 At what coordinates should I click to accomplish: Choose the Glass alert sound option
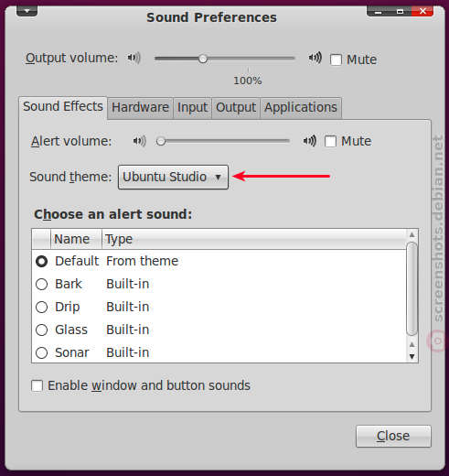pos(41,330)
